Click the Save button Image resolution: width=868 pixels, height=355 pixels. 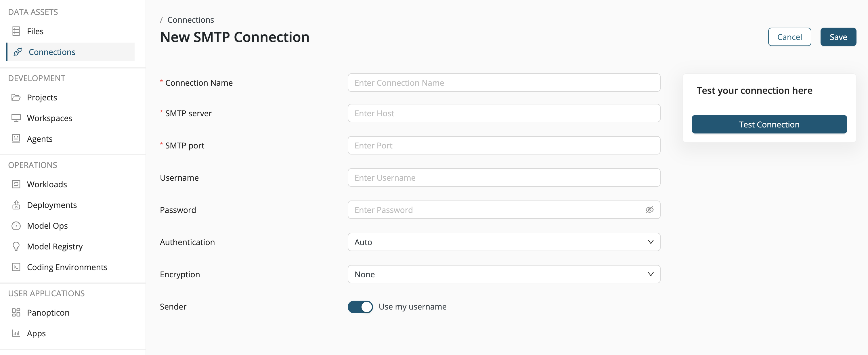[838, 37]
